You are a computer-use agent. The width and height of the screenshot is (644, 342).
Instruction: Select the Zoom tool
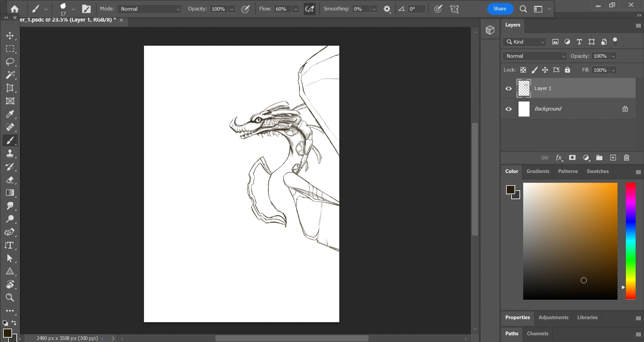coord(10,298)
